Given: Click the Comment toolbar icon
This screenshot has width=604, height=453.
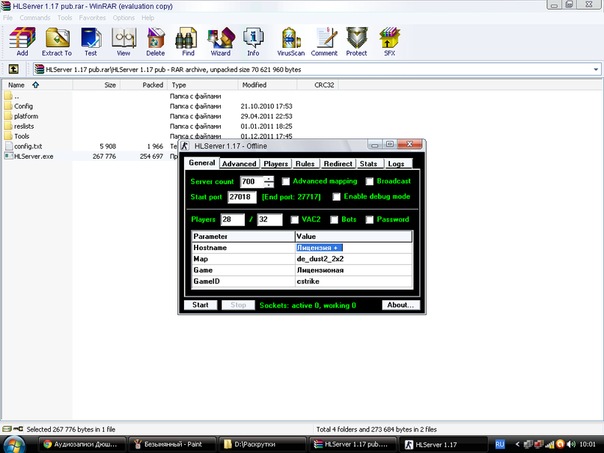Looking at the screenshot, I should pyautogui.click(x=325, y=38).
